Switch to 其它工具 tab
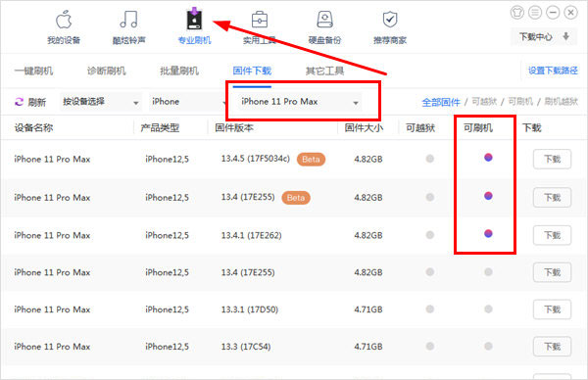This screenshot has width=588, height=380. 324,71
